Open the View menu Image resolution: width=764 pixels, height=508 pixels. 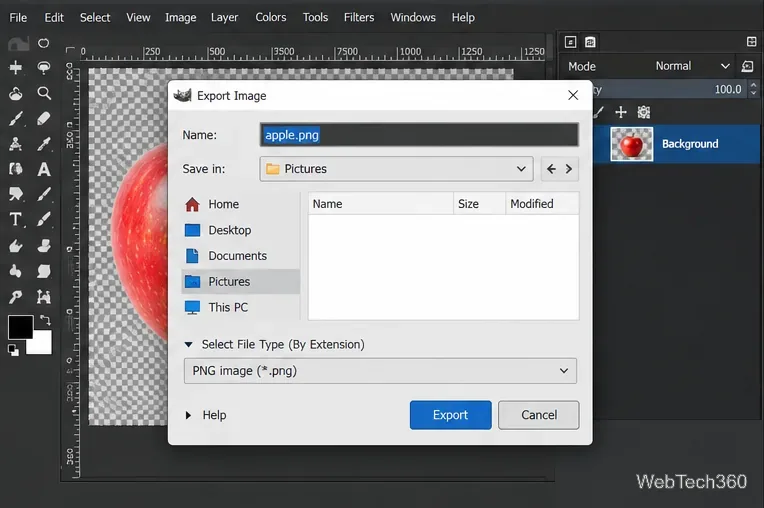(138, 18)
